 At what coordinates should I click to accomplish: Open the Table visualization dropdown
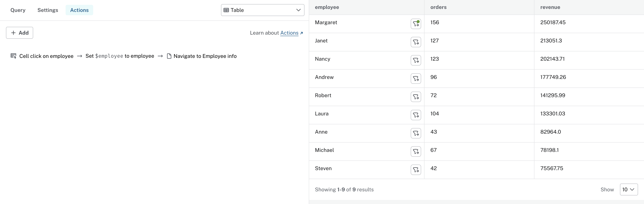coord(262,10)
